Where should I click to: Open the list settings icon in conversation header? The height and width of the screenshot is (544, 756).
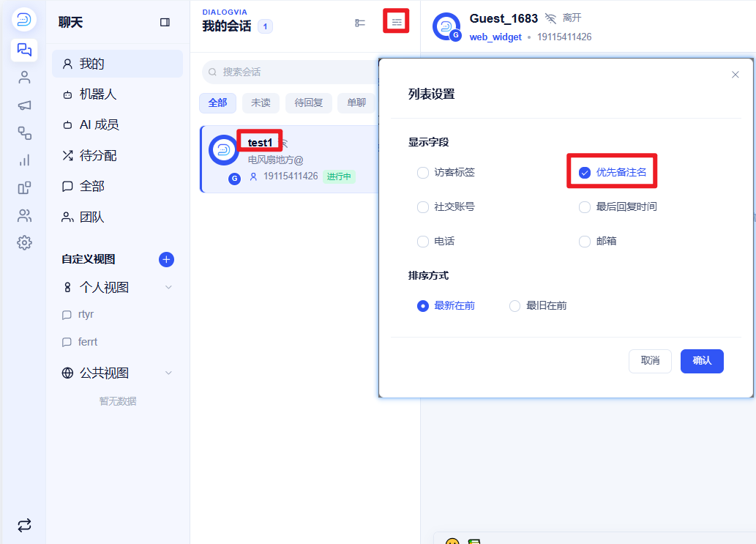tap(397, 22)
